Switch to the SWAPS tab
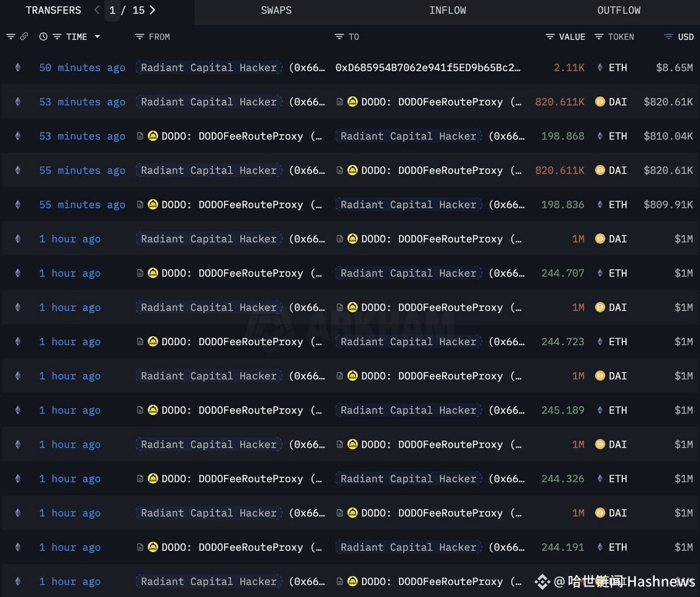This screenshot has width=700, height=597. pyautogui.click(x=276, y=10)
